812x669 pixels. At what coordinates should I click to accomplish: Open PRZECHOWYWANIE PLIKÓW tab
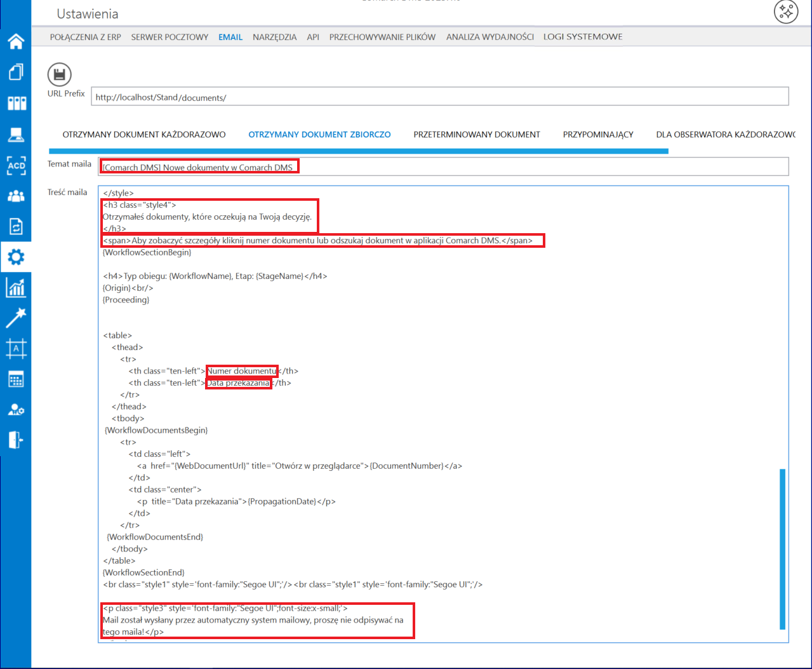click(382, 37)
